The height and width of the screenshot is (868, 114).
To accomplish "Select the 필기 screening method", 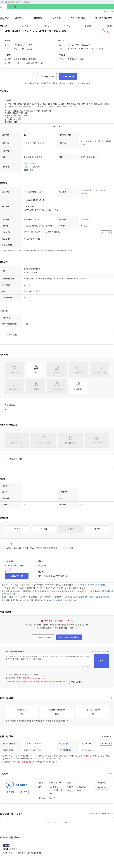I will click(70, 529).
